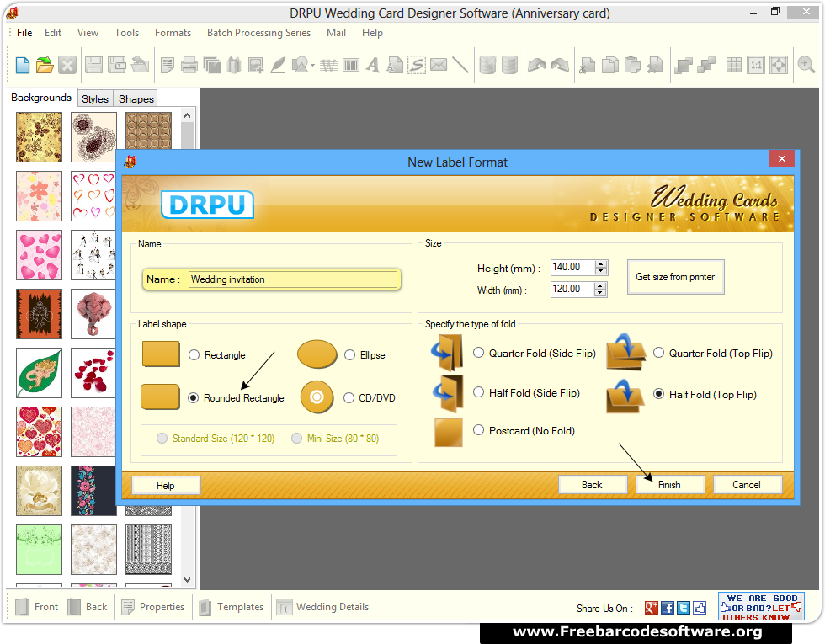This screenshot has height=644, width=825.
Task: Click the Print toolbar icon
Action: point(189,66)
